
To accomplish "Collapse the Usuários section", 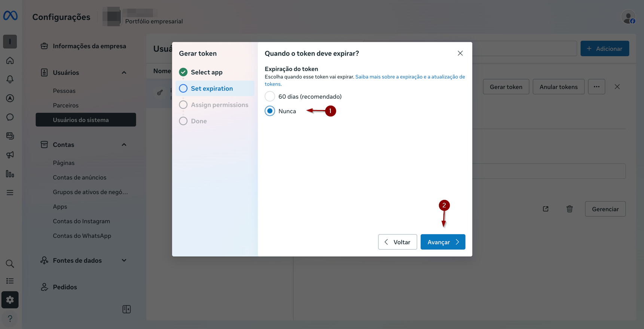I will (124, 73).
